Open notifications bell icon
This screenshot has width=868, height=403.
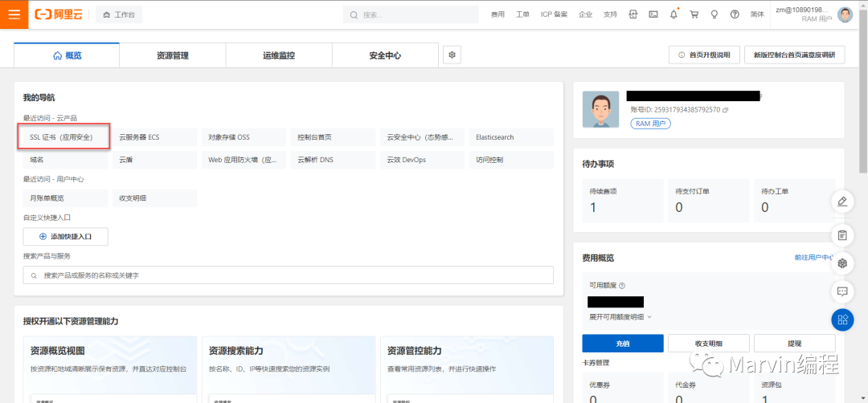tap(674, 14)
